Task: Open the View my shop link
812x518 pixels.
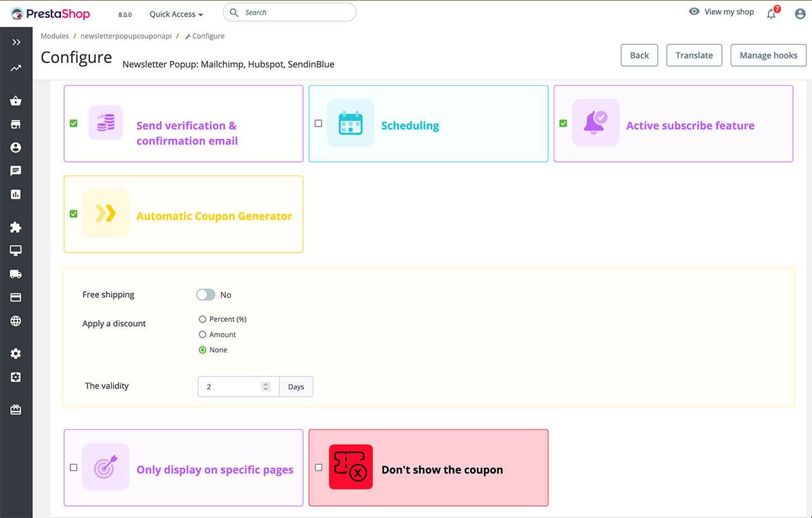Action: pyautogui.click(x=729, y=11)
